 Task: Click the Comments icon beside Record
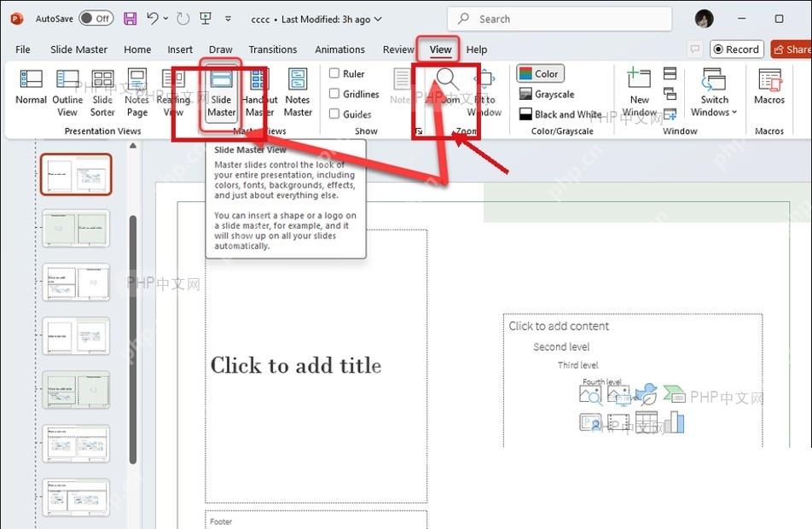pos(694,49)
